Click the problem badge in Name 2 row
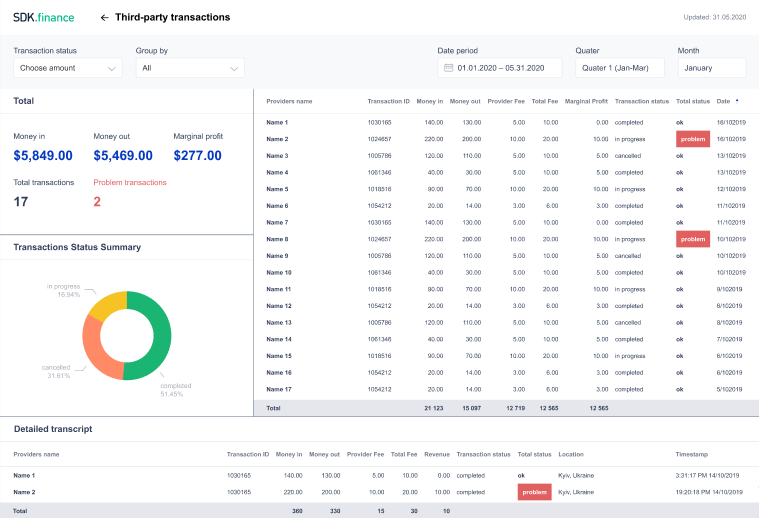The image size is (759, 518). pyautogui.click(x=693, y=139)
